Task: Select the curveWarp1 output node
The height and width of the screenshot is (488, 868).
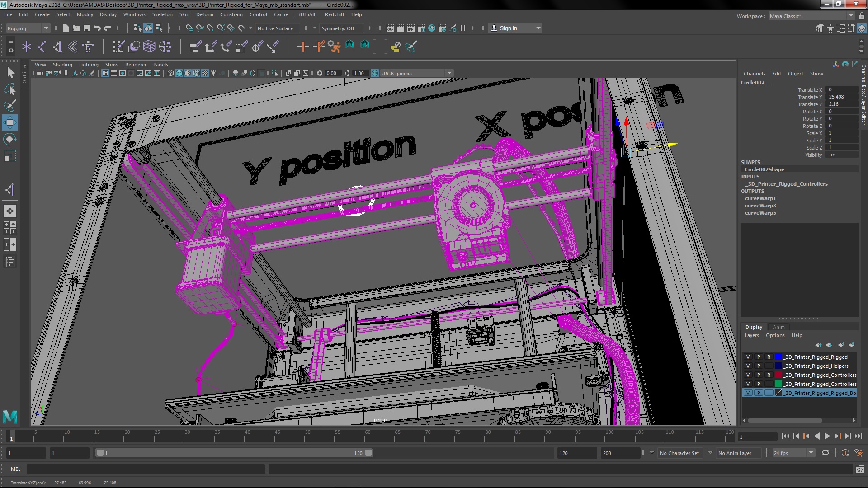Action: (760, 198)
